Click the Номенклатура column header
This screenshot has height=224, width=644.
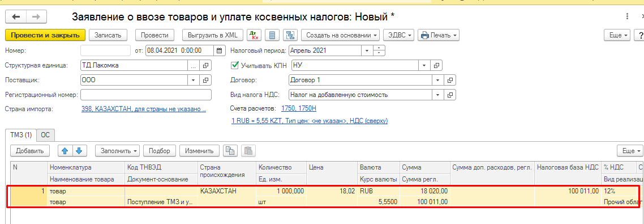(x=85, y=168)
